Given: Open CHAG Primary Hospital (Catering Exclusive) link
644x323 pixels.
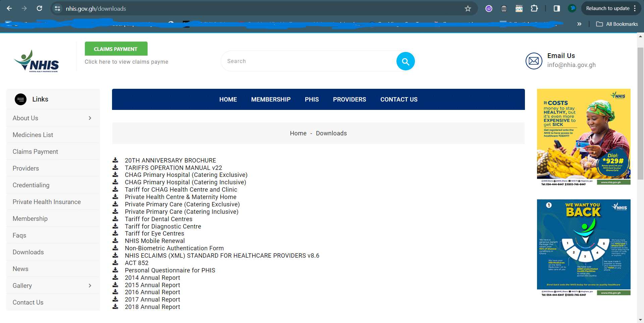Looking at the screenshot, I should point(186,175).
